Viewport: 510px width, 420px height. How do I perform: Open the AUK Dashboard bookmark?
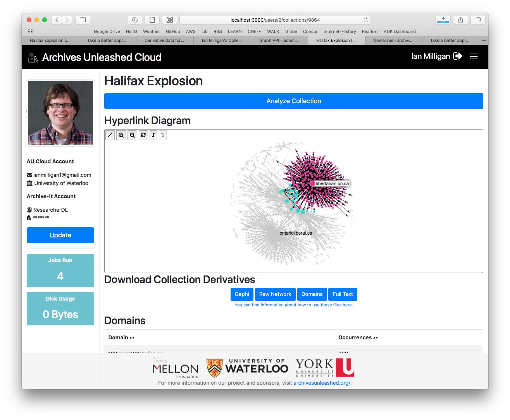coord(400,31)
